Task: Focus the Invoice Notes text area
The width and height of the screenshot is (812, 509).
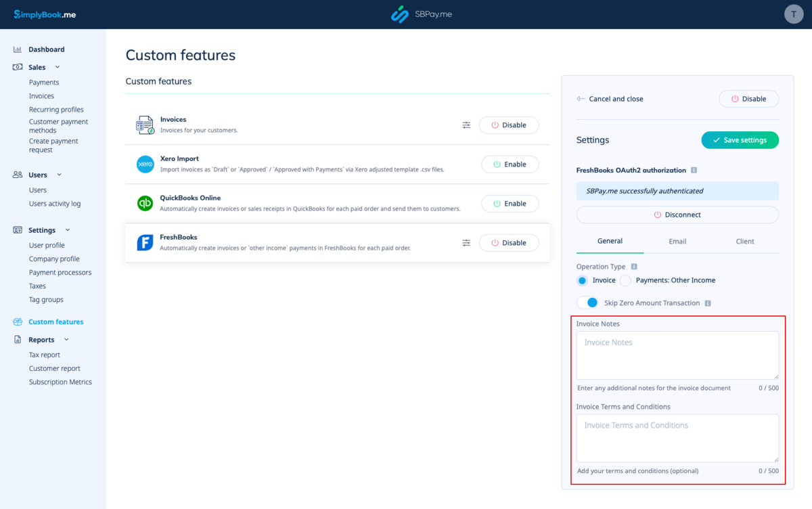Action: pyautogui.click(x=677, y=355)
